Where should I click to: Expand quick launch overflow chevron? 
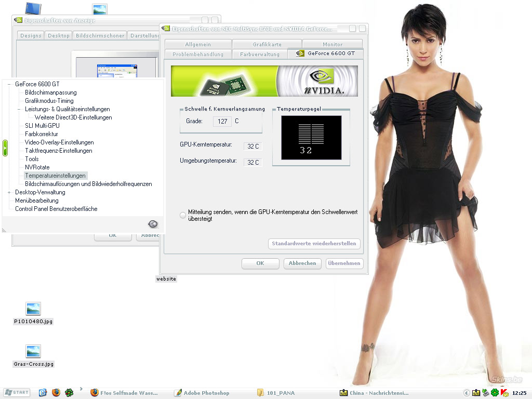(x=81, y=389)
